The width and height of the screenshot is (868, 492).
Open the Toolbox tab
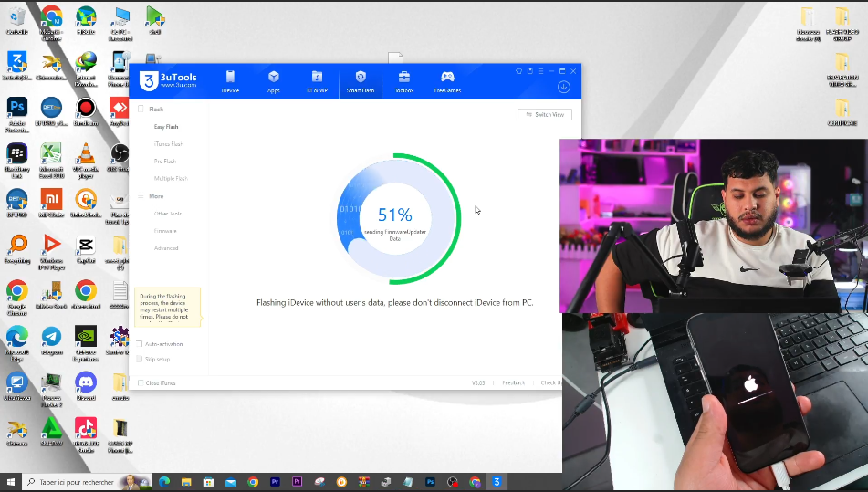(x=404, y=81)
